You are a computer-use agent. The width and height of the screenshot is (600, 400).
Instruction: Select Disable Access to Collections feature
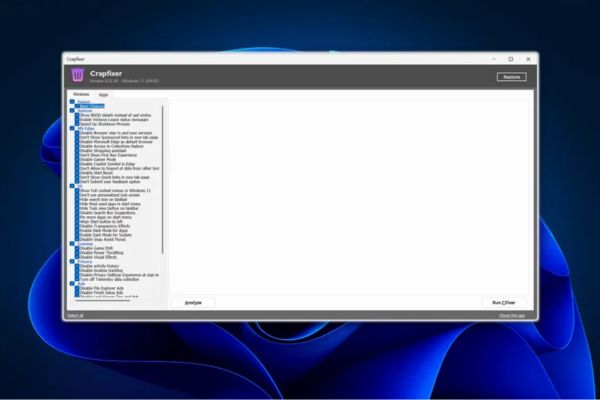(x=112, y=146)
